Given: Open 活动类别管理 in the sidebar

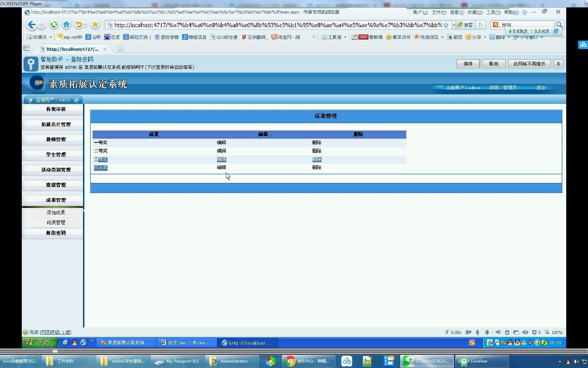Looking at the screenshot, I should (x=56, y=170).
